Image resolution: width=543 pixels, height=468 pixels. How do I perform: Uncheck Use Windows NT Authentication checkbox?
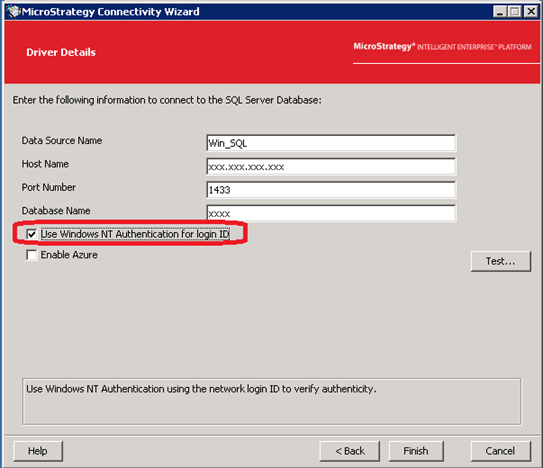[31, 235]
